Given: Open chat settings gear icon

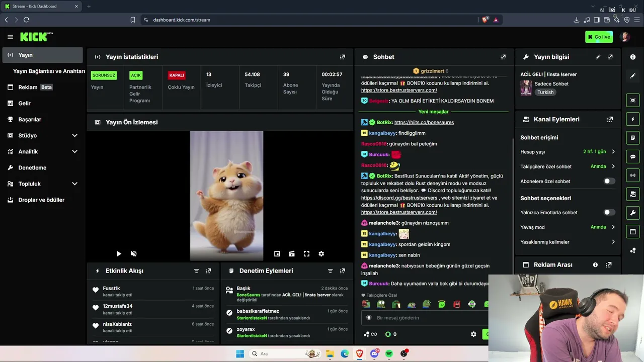Looking at the screenshot, I should [x=473, y=334].
